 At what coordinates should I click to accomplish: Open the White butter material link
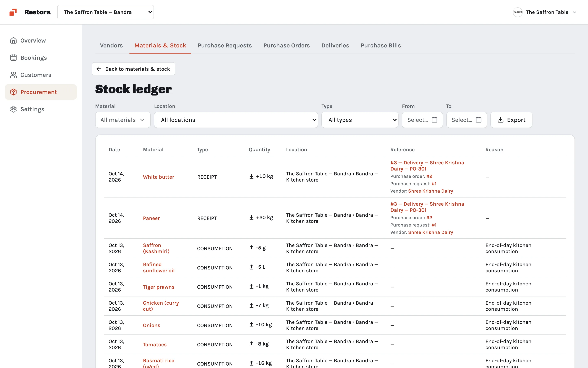158,177
